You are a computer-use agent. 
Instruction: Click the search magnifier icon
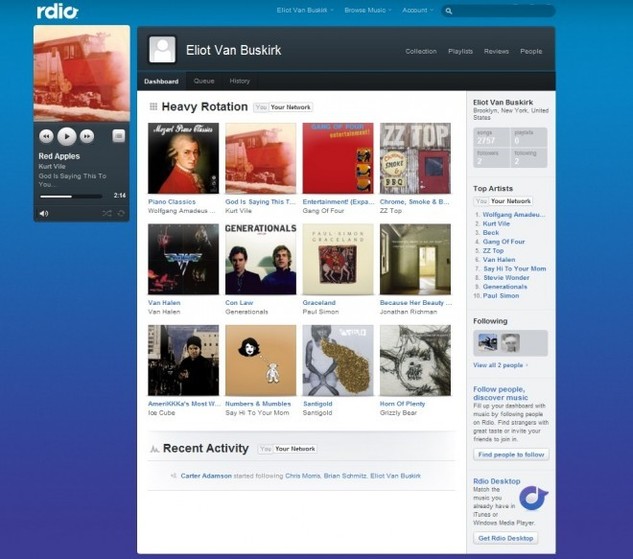click(x=449, y=11)
